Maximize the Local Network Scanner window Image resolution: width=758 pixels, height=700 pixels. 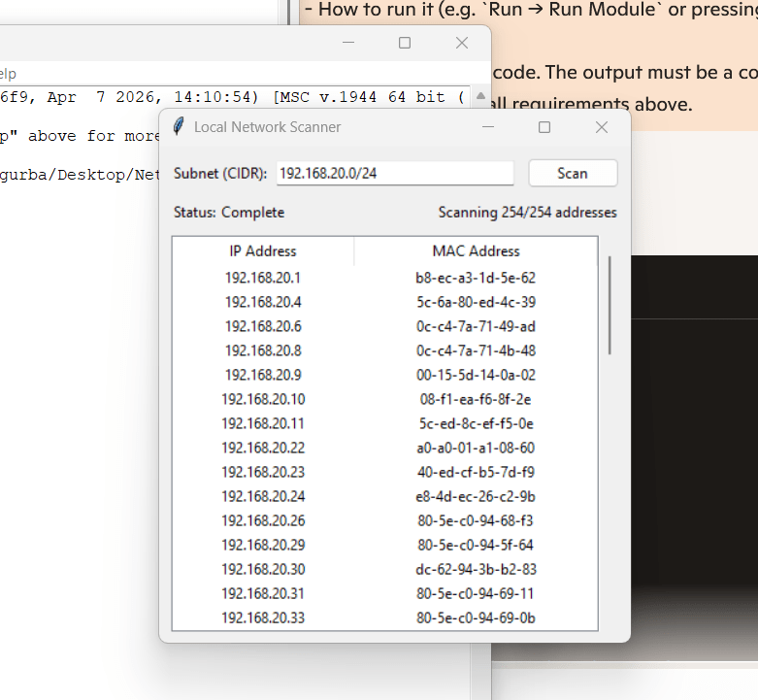point(544,127)
